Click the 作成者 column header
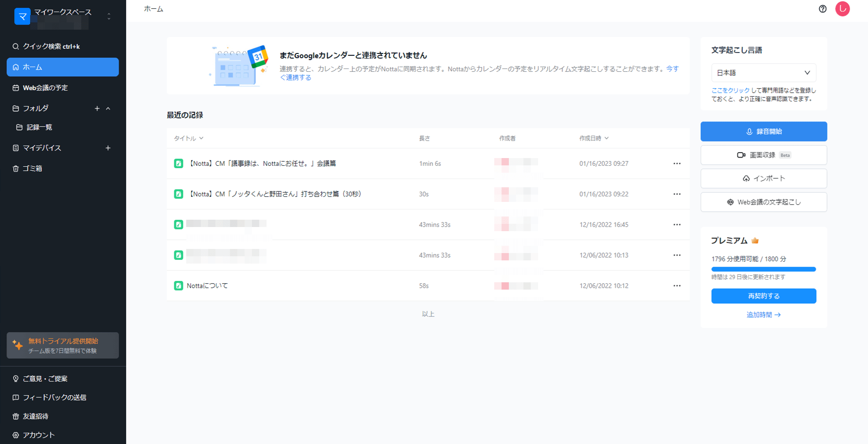 507,138
